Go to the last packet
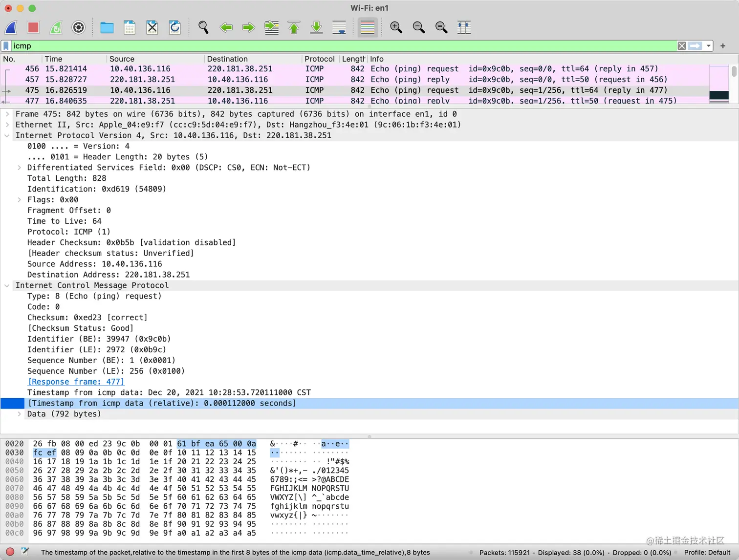 (x=316, y=27)
